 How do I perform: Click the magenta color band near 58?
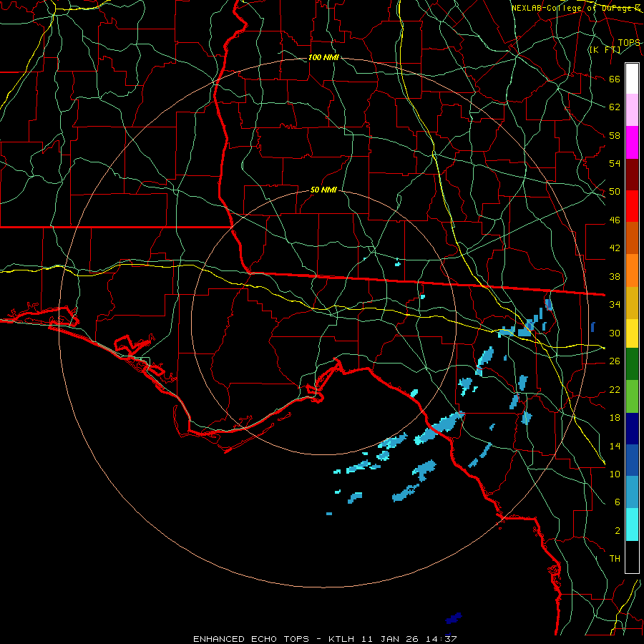pos(632,142)
